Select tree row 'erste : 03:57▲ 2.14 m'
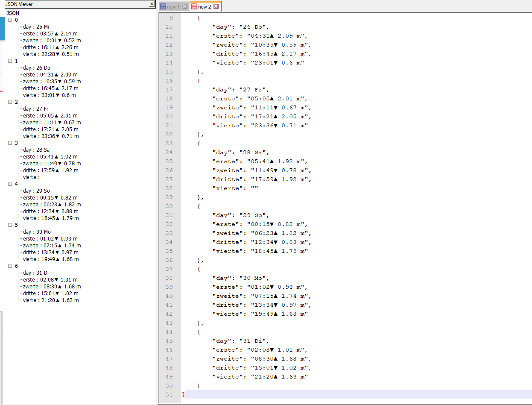532x405 pixels. [50, 34]
